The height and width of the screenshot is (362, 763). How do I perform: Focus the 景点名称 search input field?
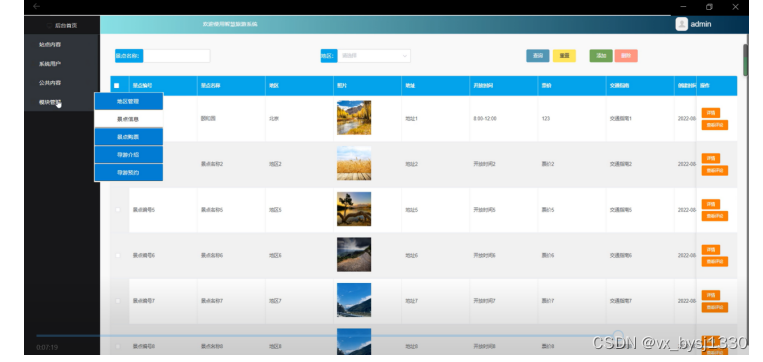coord(177,56)
